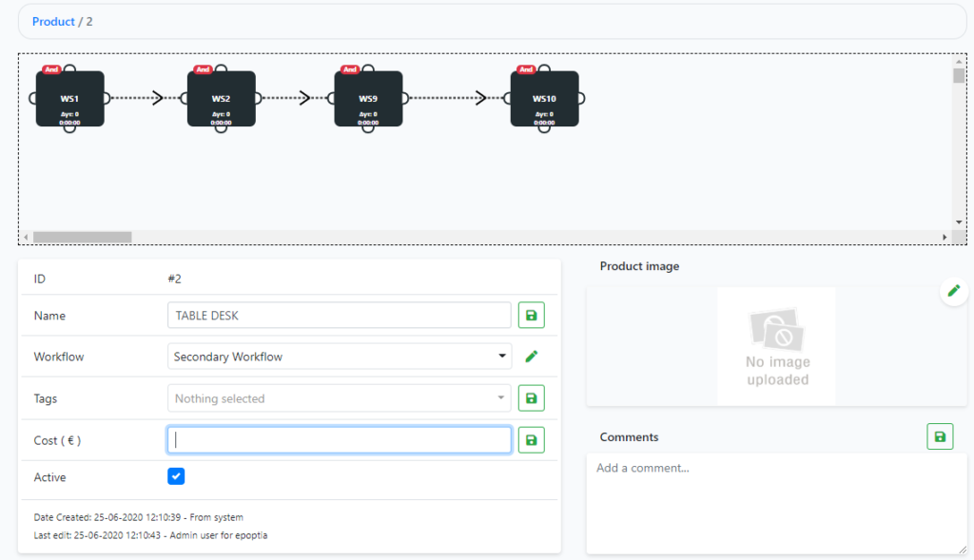Go to Product breadcrumb link
Image resolution: width=974 pixels, height=560 pixels.
point(53,21)
